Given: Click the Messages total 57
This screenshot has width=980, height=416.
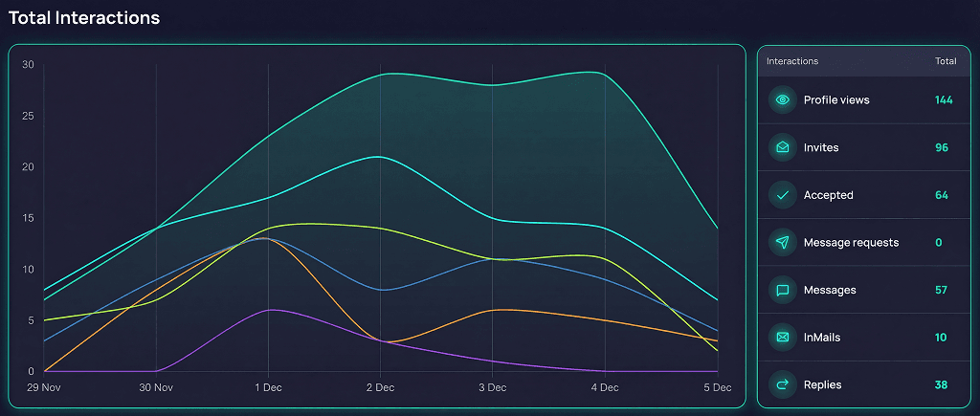Looking at the screenshot, I should click(x=942, y=291).
